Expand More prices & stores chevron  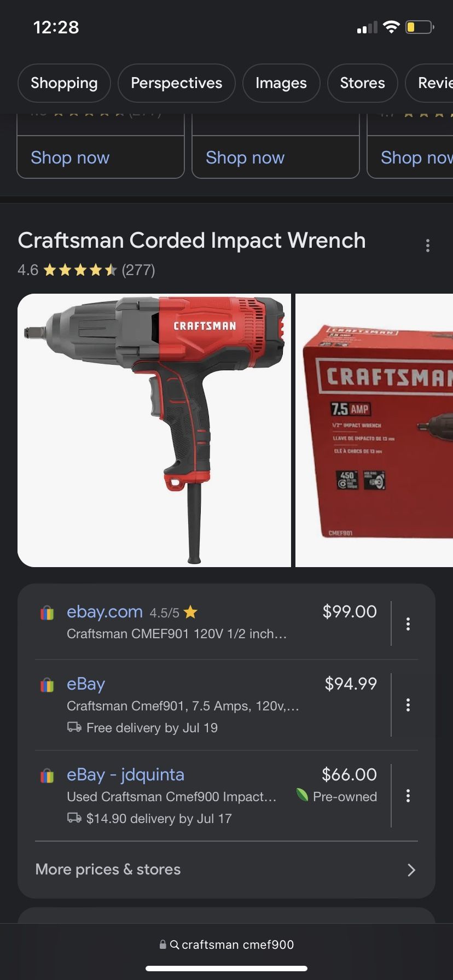[x=411, y=870]
